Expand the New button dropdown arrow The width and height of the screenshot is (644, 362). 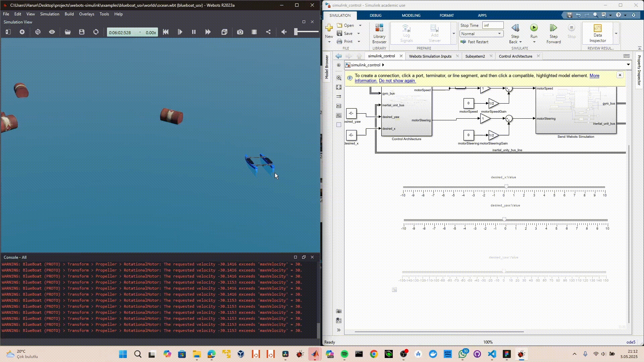coord(329,42)
